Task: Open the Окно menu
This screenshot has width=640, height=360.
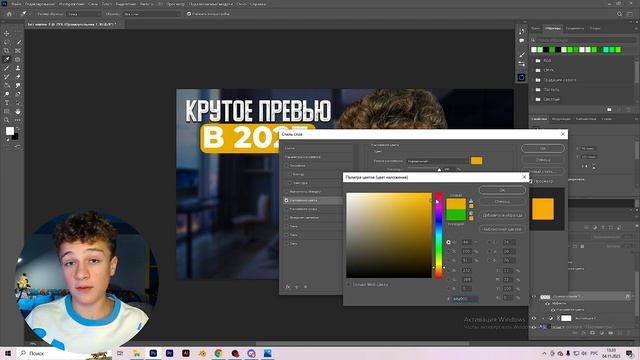Action: (241, 4)
